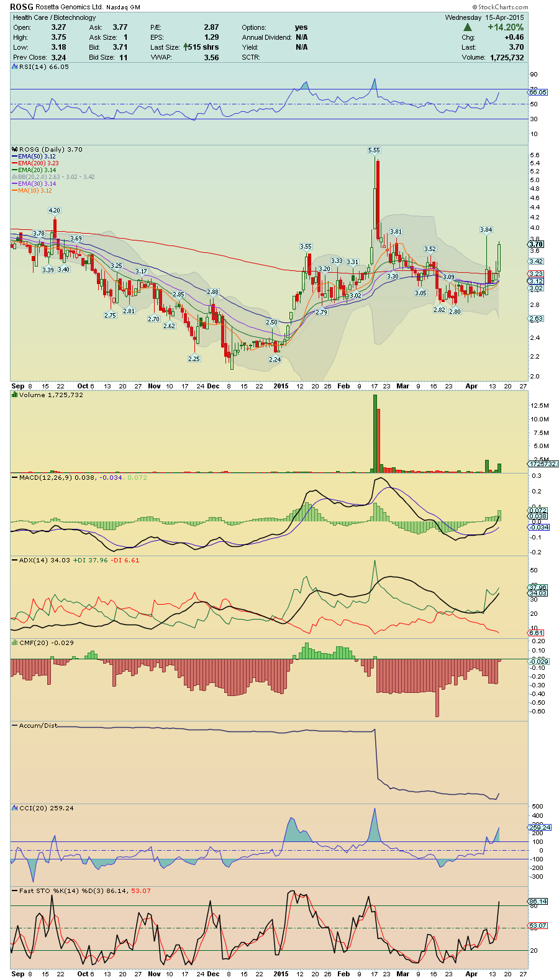Click the RSI right-axis tag 66.05
Viewport: 559px width, 980px height.
tap(538, 92)
